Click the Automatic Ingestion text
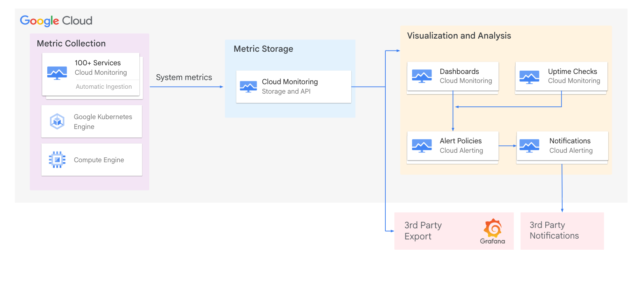This screenshot has width=644, height=285. click(104, 87)
